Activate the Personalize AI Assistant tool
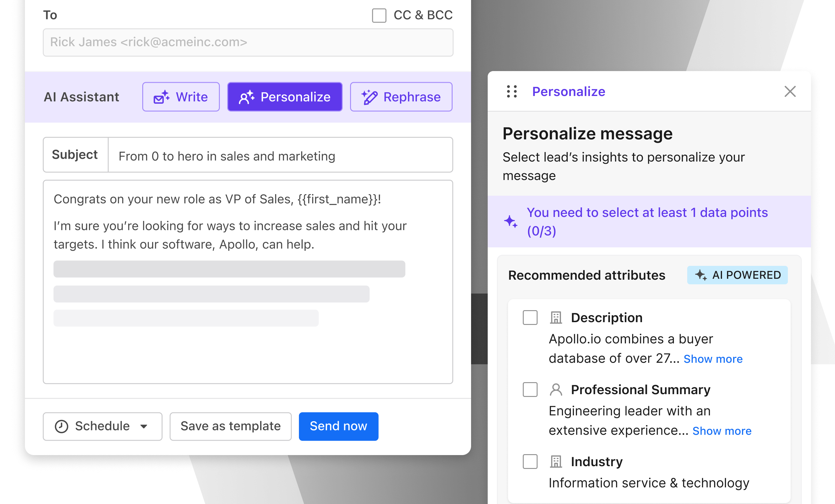The width and height of the screenshot is (835, 504). (x=285, y=97)
